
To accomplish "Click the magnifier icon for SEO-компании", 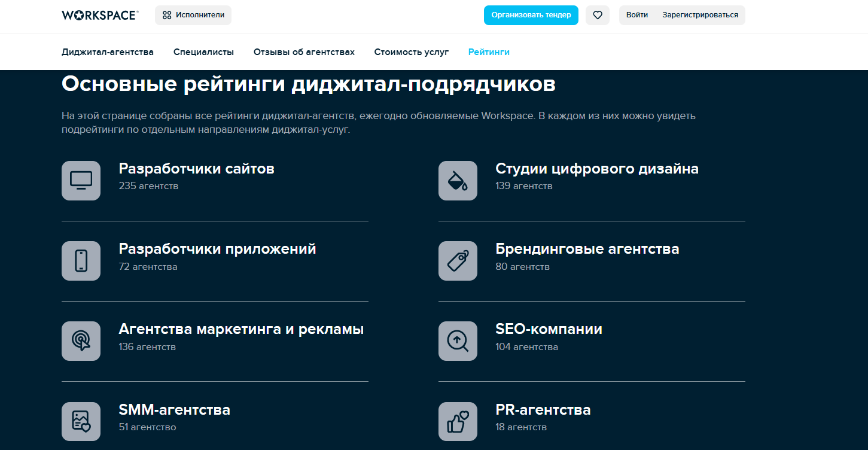I will tap(458, 341).
